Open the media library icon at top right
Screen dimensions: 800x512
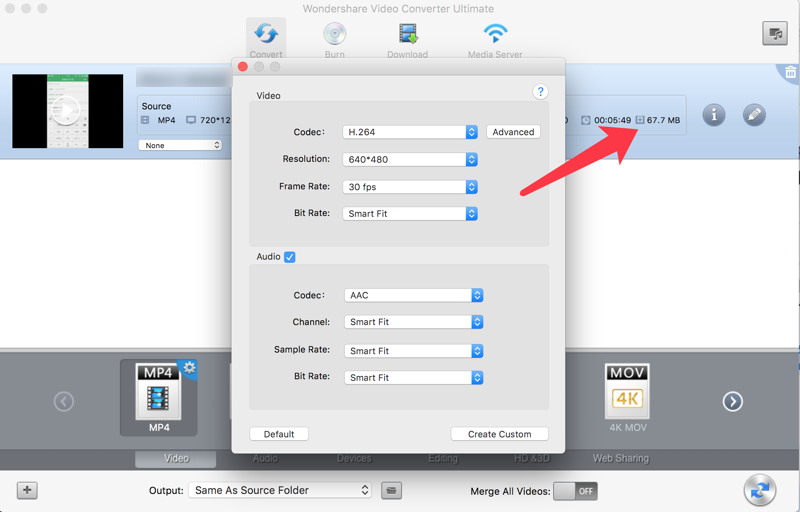pyautogui.click(x=775, y=34)
